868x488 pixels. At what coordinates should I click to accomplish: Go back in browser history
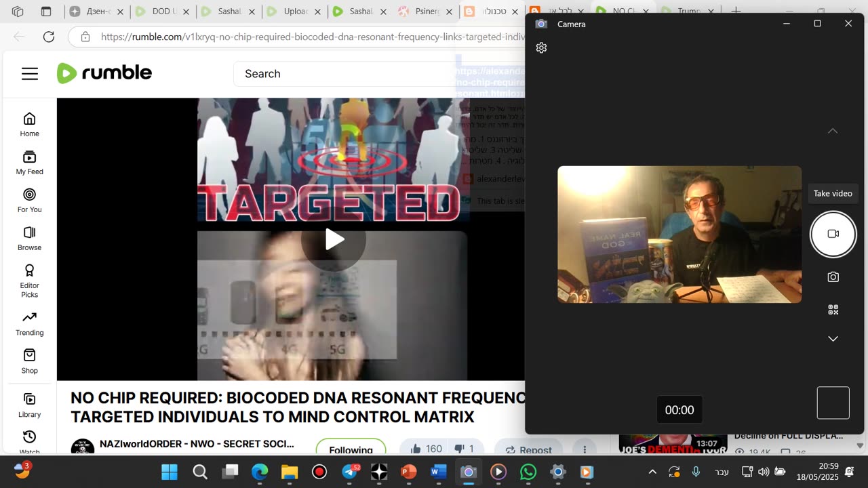(x=19, y=37)
